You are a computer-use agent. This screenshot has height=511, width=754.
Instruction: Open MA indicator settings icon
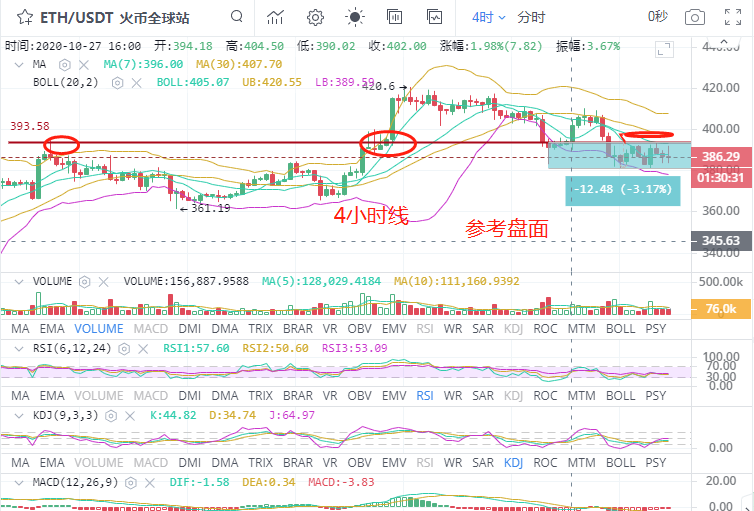click(64, 64)
